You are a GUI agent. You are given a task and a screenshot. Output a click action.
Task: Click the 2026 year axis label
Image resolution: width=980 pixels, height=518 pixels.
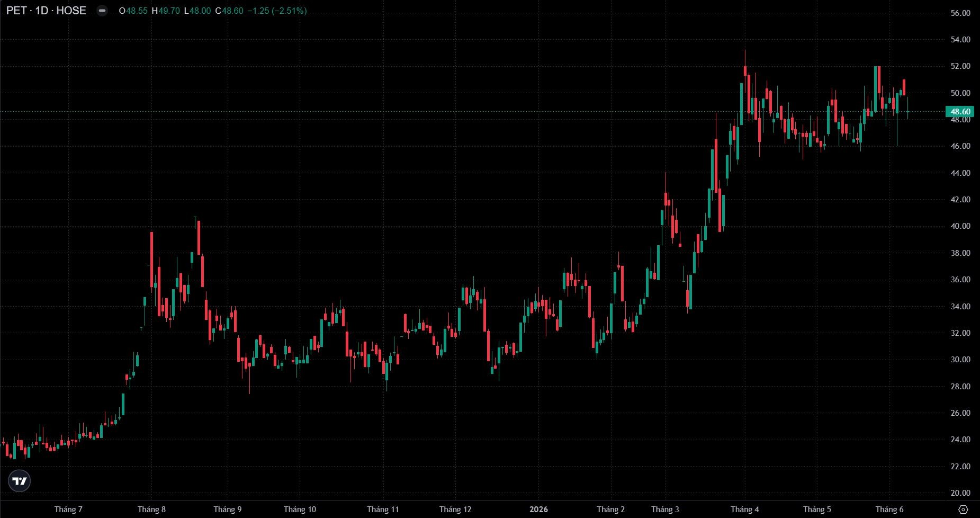coord(539,510)
